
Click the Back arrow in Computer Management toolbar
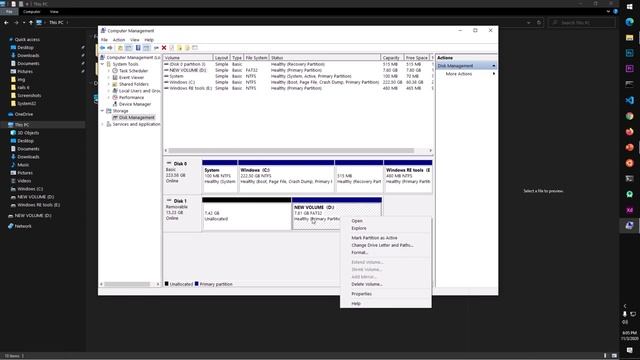tap(102, 48)
